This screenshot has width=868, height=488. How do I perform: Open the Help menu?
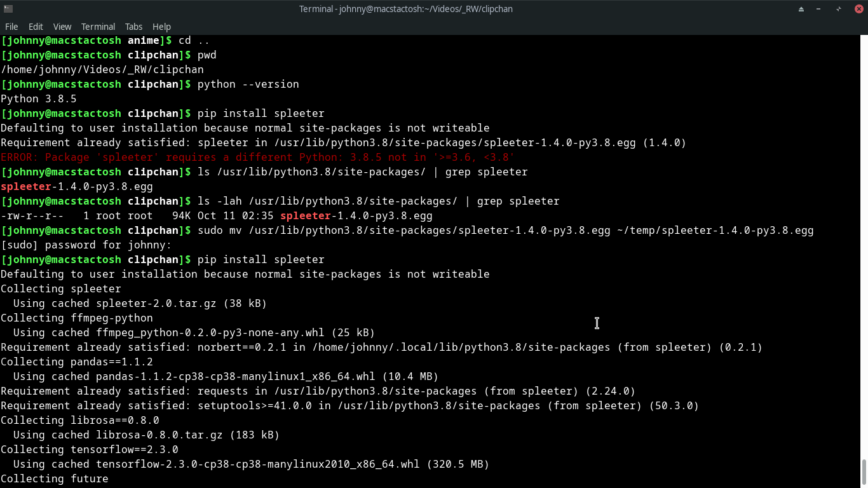pos(161,27)
